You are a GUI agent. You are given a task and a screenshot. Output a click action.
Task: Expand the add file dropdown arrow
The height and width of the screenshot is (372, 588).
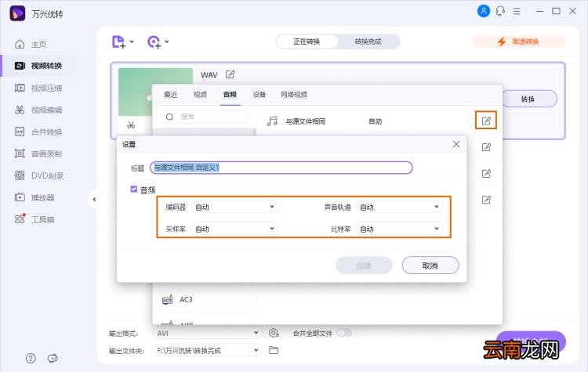(x=132, y=42)
